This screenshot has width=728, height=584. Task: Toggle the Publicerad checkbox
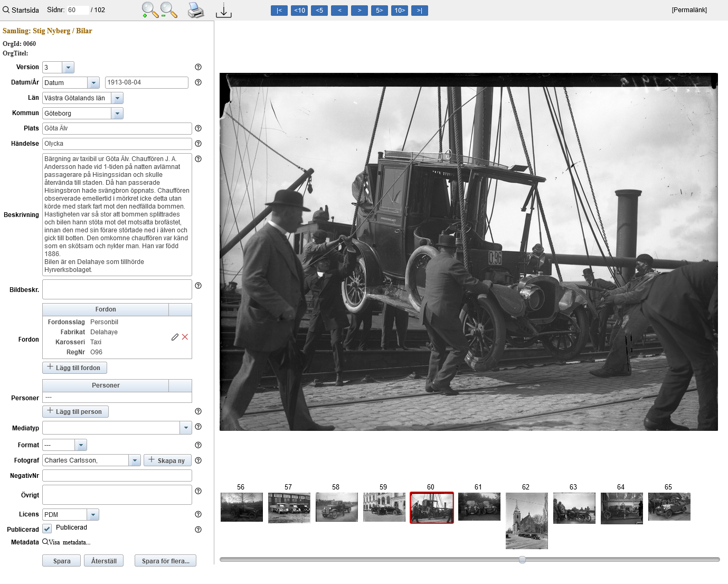[x=47, y=529]
